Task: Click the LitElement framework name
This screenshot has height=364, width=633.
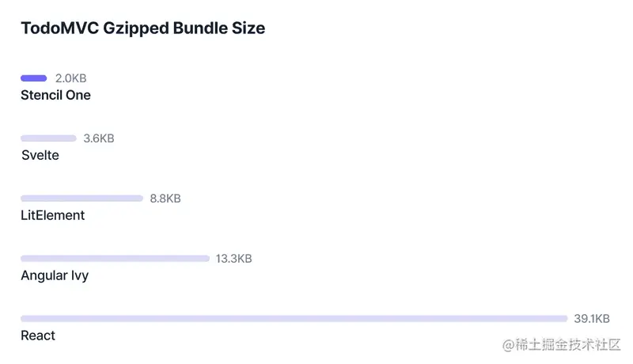Action: pyautogui.click(x=52, y=215)
